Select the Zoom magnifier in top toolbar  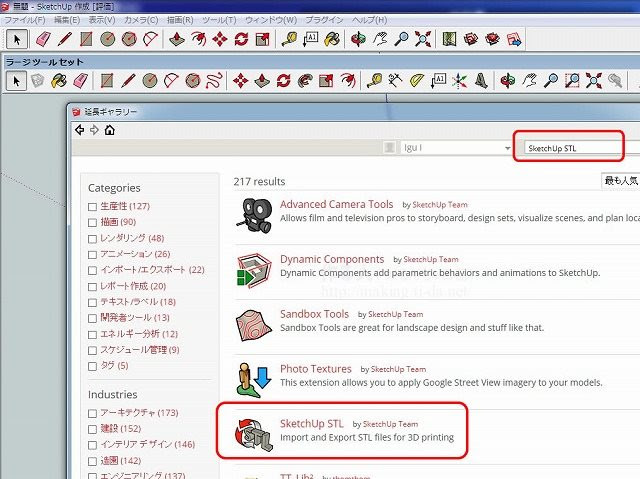pos(401,40)
